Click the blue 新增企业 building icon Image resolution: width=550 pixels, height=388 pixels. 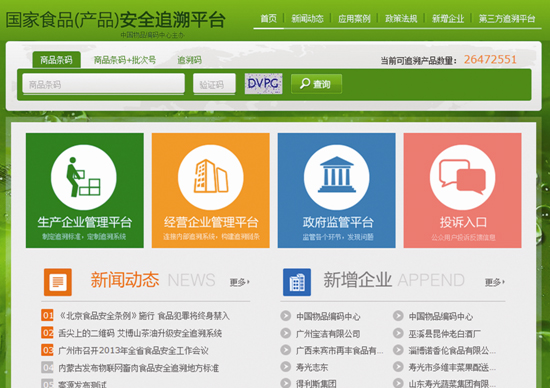(297, 282)
